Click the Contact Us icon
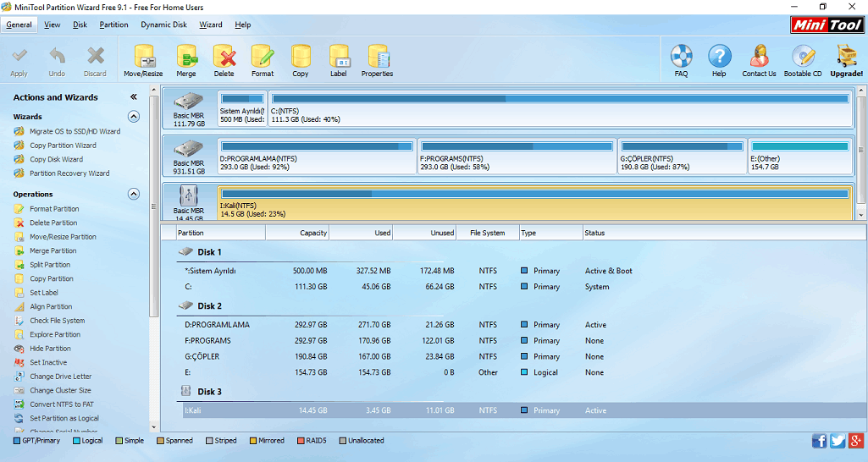The image size is (868, 462). coord(759,56)
